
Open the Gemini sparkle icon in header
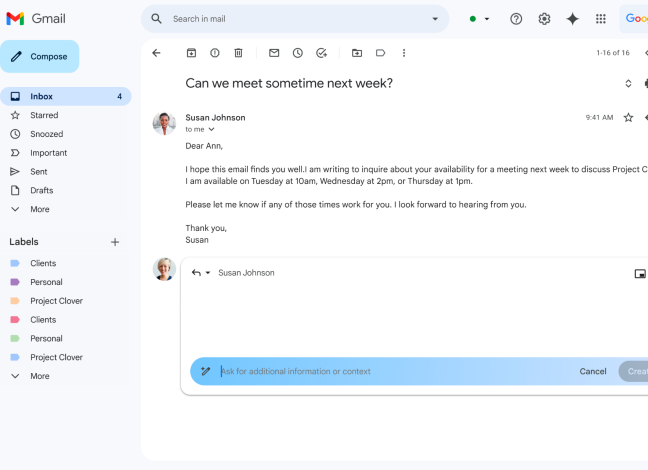(572, 19)
